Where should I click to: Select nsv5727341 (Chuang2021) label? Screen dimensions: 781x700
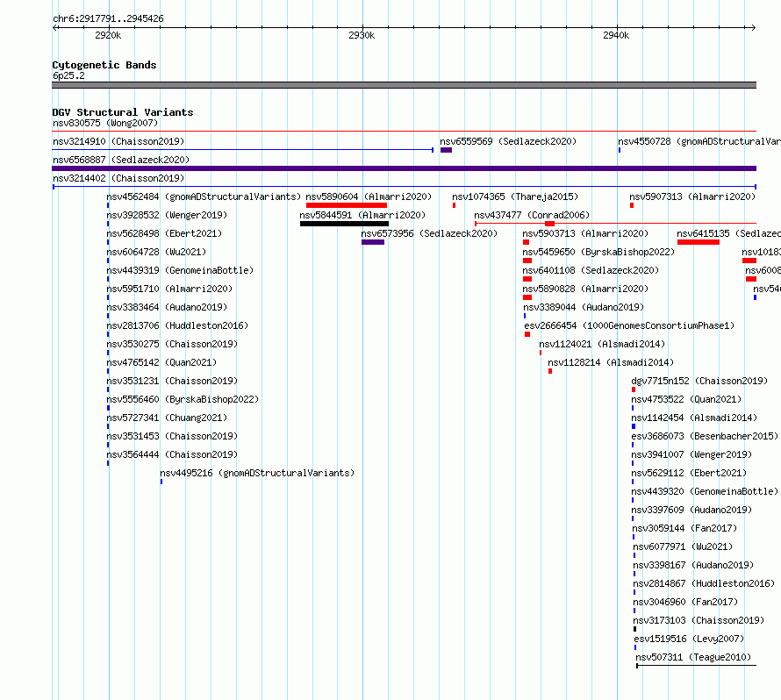[x=167, y=418]
